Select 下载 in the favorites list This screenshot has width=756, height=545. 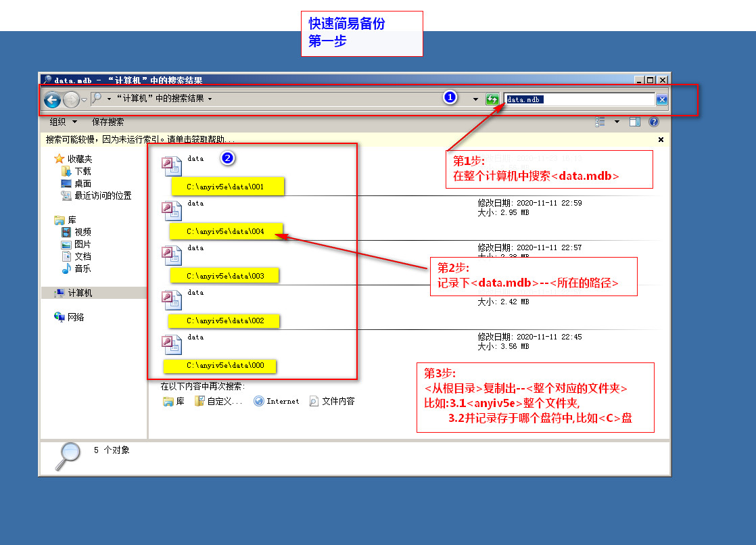(82, 172)
